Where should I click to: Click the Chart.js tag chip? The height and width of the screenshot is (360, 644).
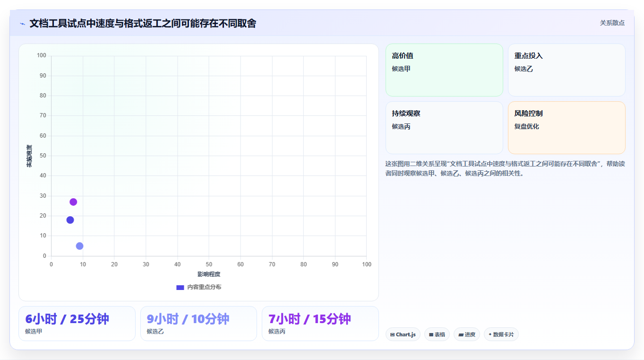[x=403, y=334]
